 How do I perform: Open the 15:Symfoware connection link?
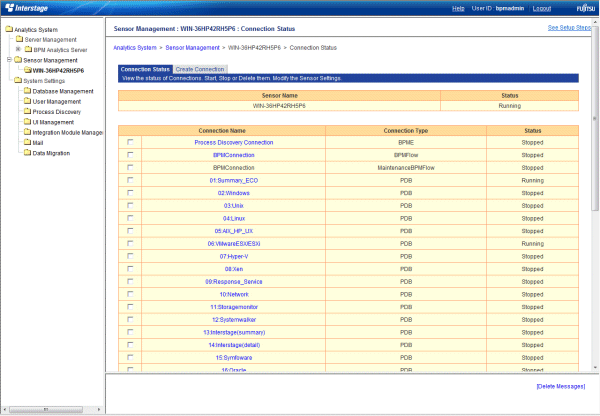pyautogui.click(x=234, y=357)
